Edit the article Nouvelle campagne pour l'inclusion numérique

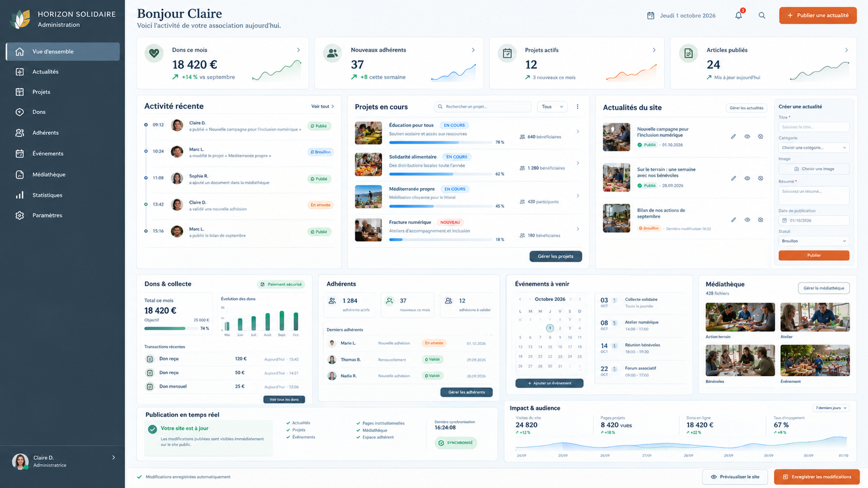pyautogui.click(x=733, y=137)
